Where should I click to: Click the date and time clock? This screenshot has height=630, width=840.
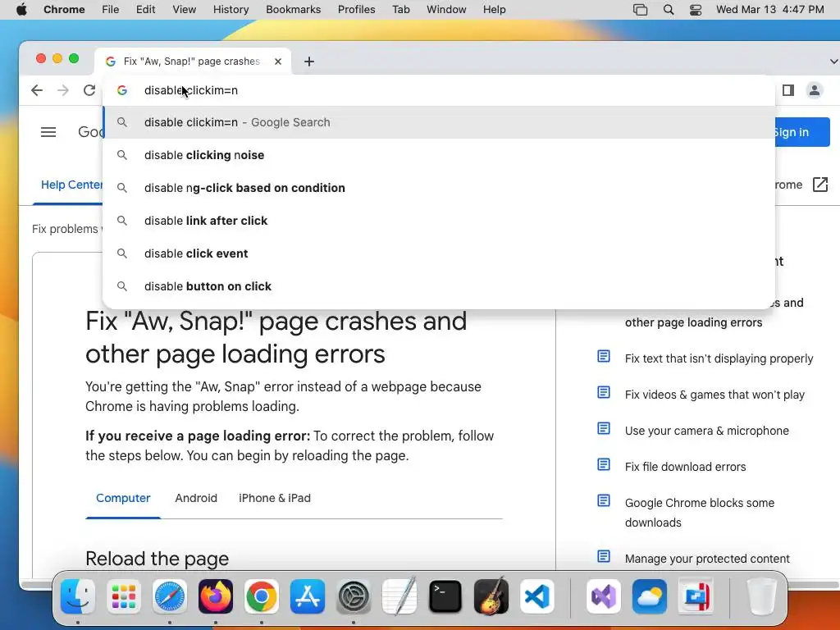(769, 10)
